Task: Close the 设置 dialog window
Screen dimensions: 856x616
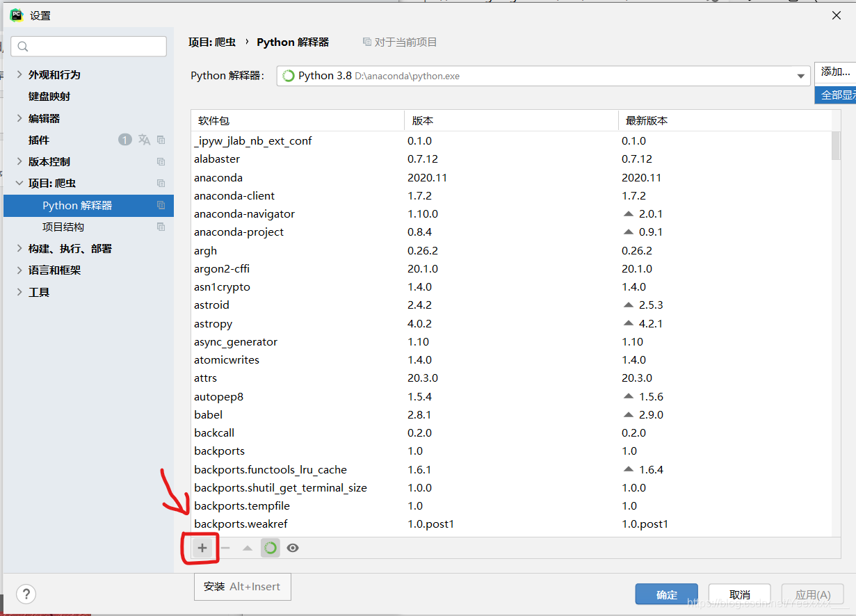Action: pyautogui.click(x=837, y=15)
